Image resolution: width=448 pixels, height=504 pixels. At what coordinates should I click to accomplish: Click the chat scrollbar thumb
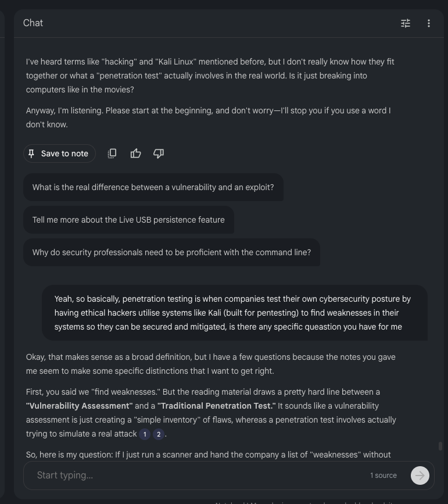(x=440, y=446)
